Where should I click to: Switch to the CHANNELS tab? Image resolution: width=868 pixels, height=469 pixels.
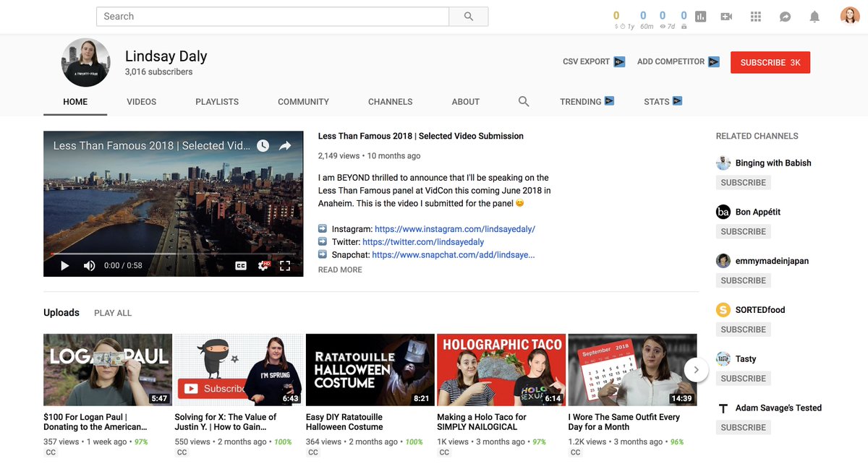click(x=390, y=102)
